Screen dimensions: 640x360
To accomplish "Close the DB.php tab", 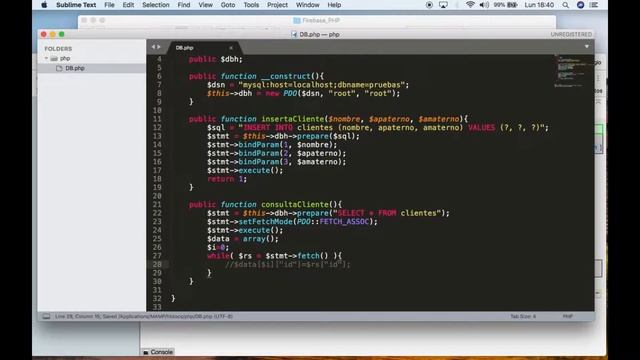I will click(x=231, y=48).
